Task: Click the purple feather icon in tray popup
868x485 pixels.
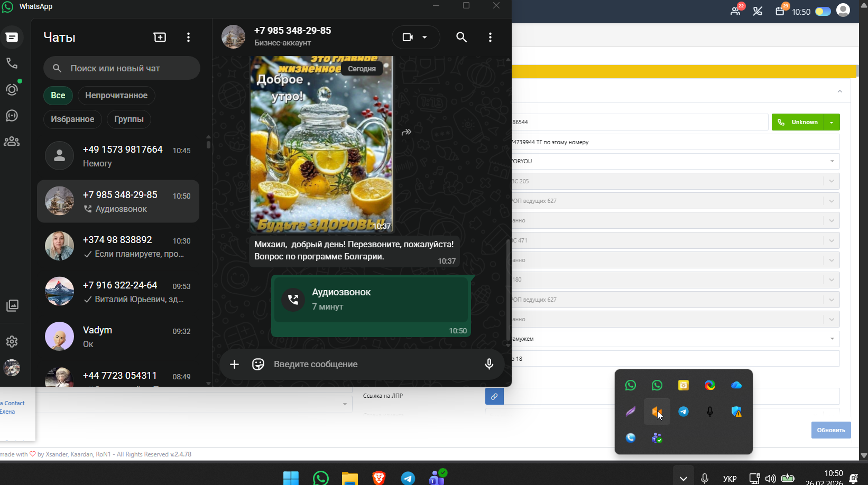Action: click(631, 412)
